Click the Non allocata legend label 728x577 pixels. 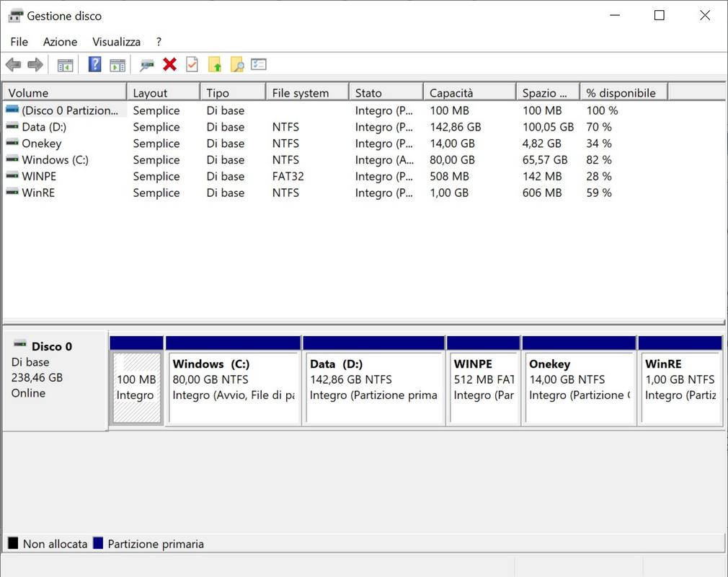[x=55, y=544]
